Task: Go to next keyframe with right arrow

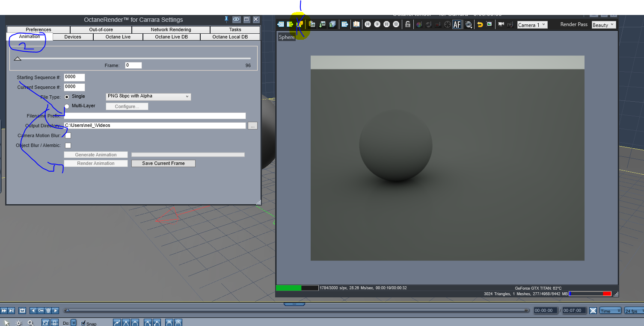Action: (56, 311)
